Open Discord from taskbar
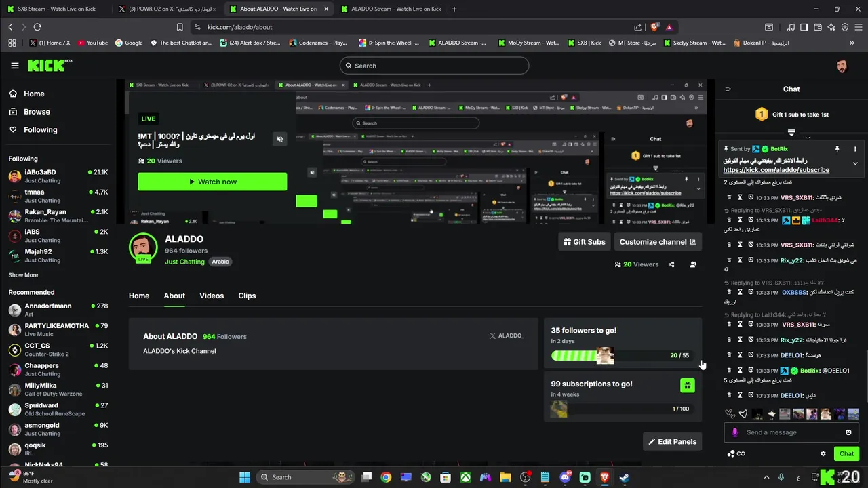Viewport: 868px width, 488px height. pos(566,477)
